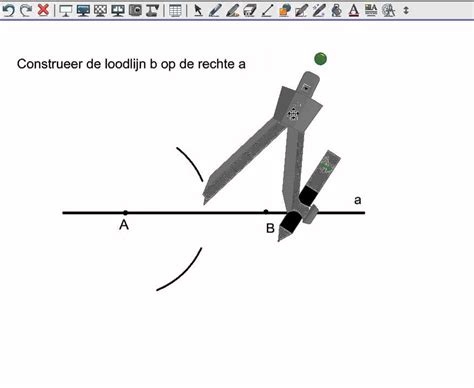
Task: Click point B on line a
Action: pos(266,212)
